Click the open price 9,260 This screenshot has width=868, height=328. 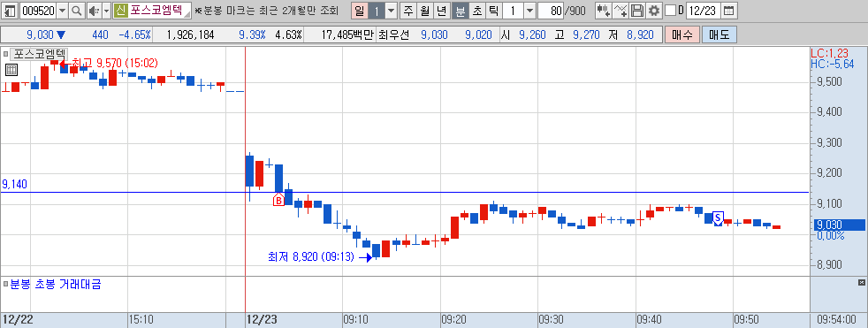click(532, 34)
